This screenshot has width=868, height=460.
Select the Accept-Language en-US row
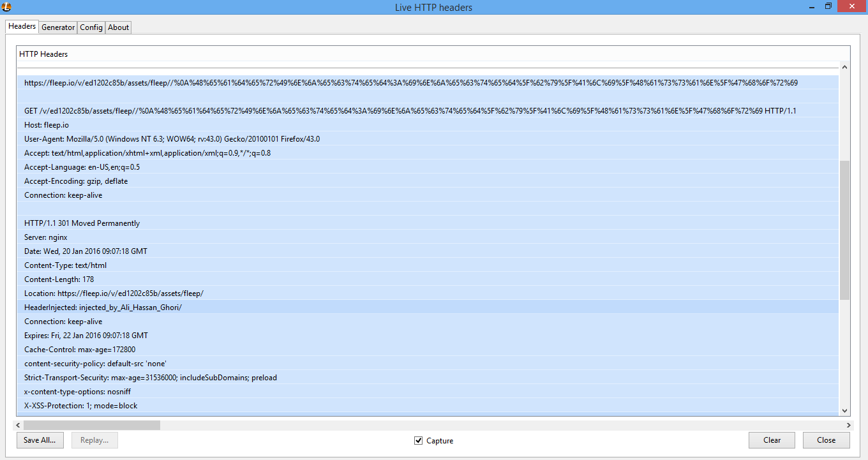pos(428,167)
